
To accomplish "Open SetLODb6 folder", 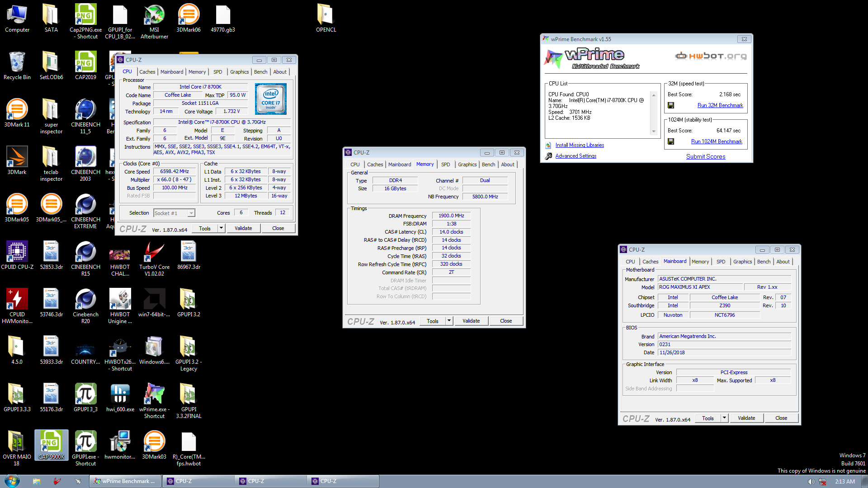I will (x=51, y=66).
